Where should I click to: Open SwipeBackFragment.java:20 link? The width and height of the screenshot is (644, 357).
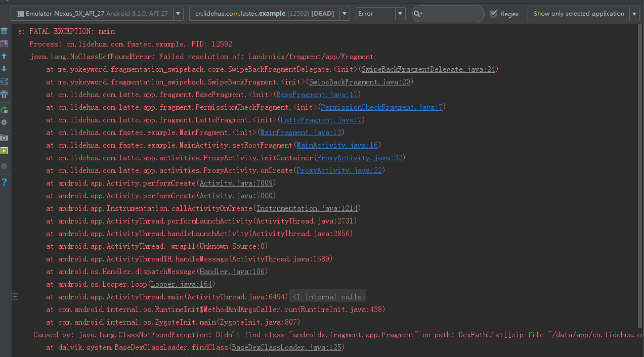pos(360,82)
